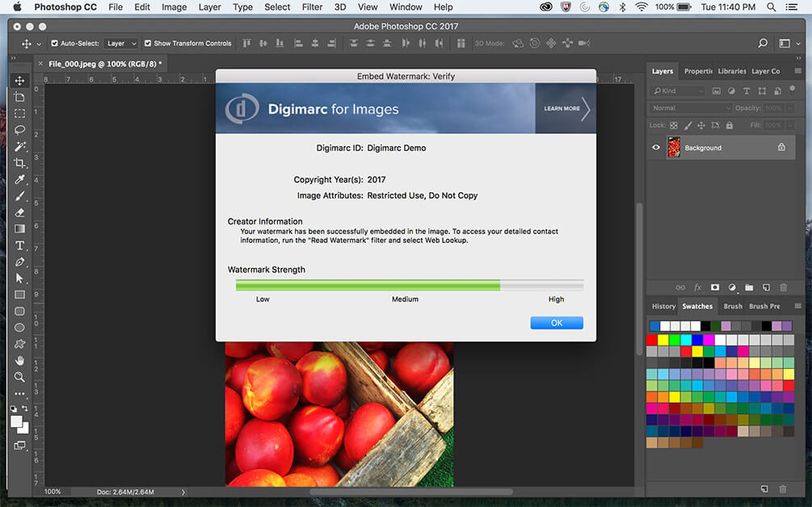This screenshot has height=507, width=812.
Task: Open the Select menu
Action: click(277, 7)
